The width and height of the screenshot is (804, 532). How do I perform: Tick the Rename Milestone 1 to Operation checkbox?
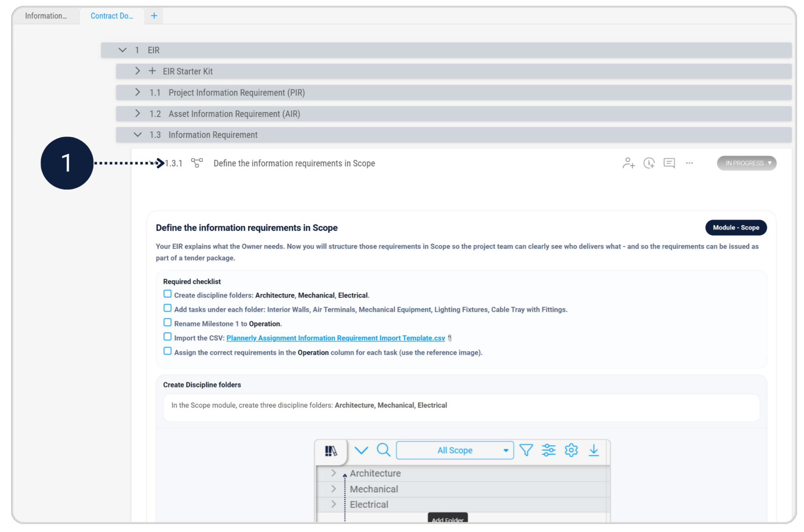(167, 323)
